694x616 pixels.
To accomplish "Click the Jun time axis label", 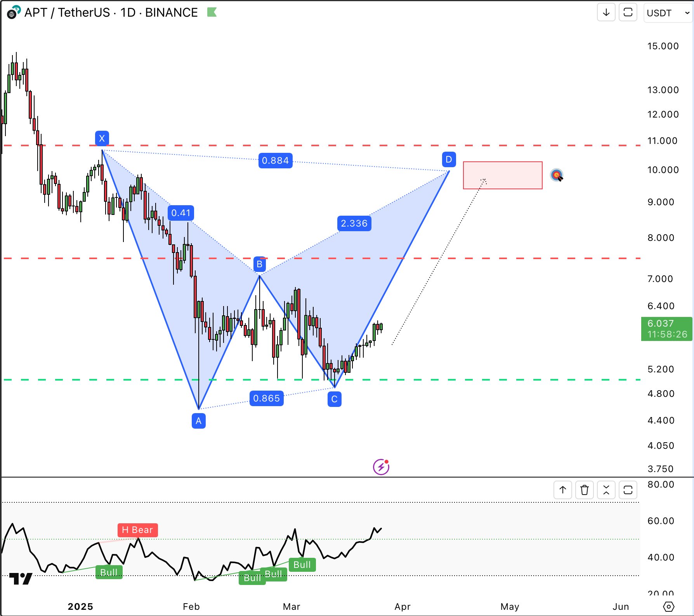I will point(621,606).
